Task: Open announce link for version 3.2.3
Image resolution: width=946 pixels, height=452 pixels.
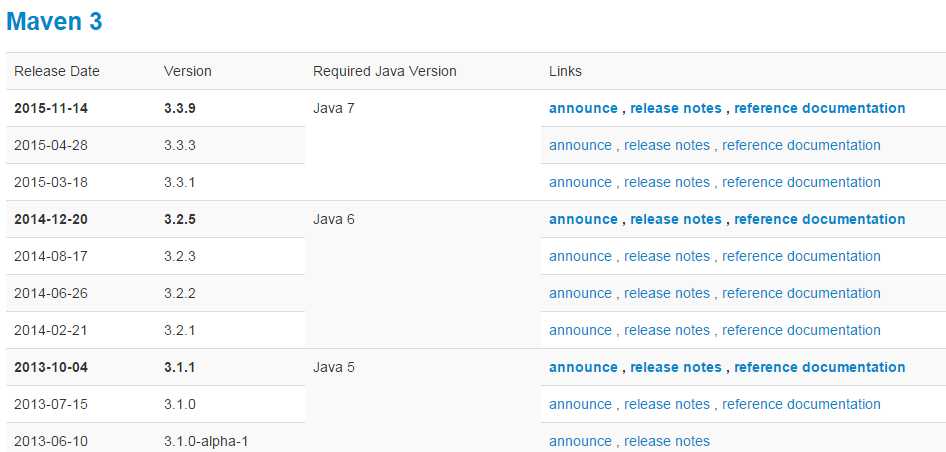Action: pyautogui.click(x=580, y=256)
